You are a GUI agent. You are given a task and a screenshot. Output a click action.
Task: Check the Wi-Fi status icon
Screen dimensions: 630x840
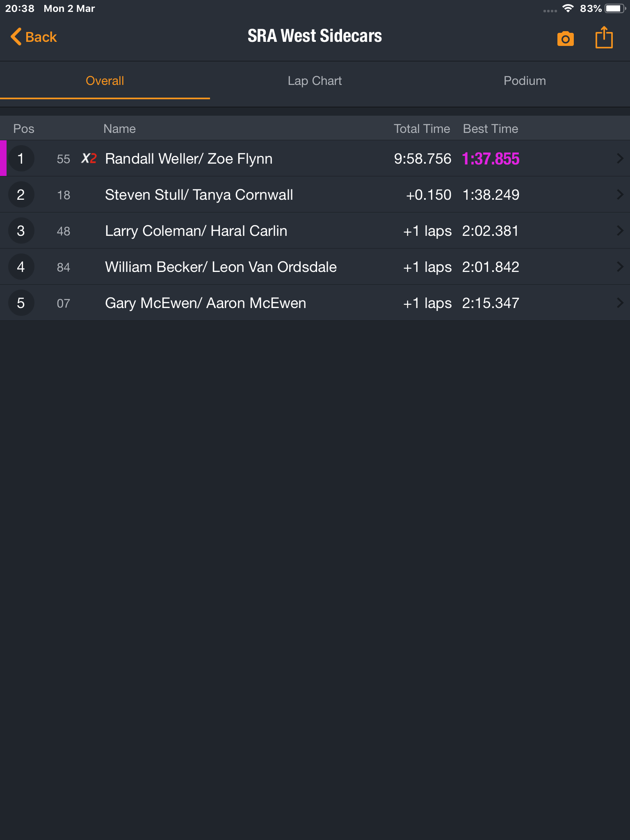568,9
